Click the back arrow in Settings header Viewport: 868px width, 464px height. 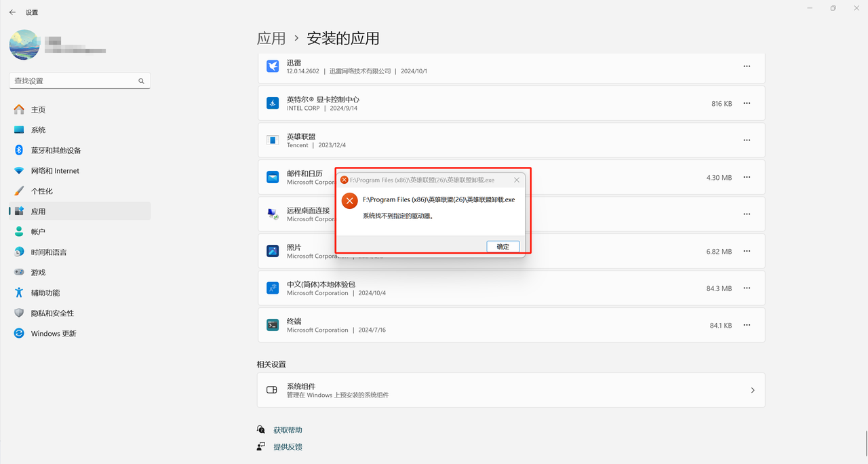[x=12, y=12]
